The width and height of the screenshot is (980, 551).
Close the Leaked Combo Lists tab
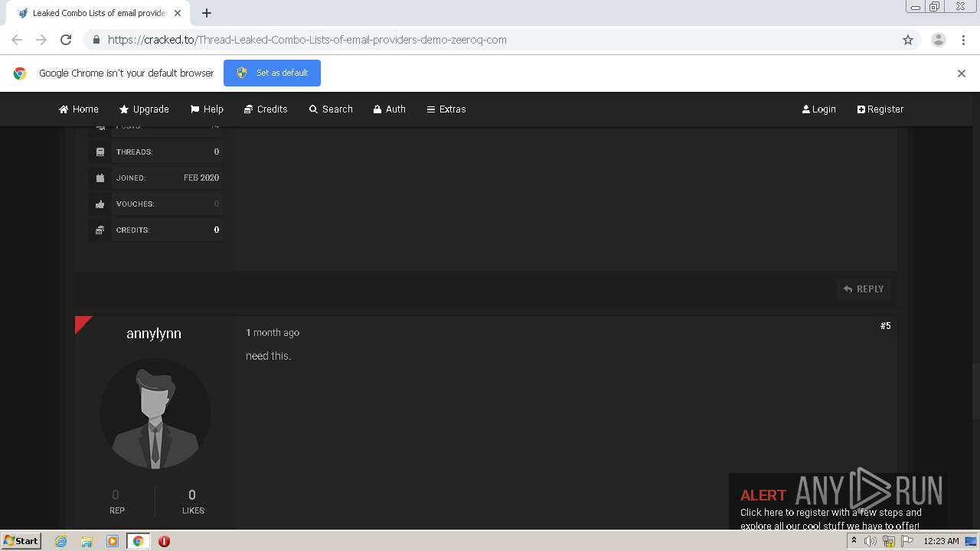pos(178,13)
